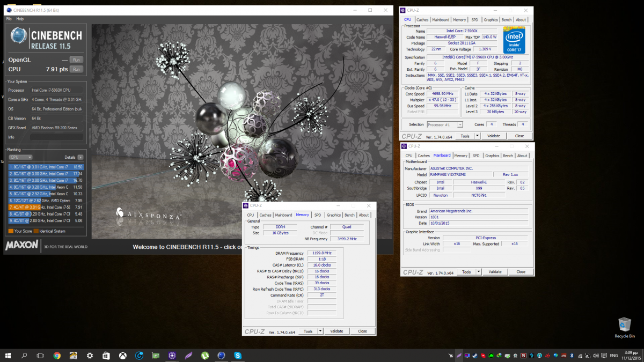The width and height of the screenshot is (644, 362).
Task: Open the Wi-Fi network tray icon
Action: [x=580, y=356]
